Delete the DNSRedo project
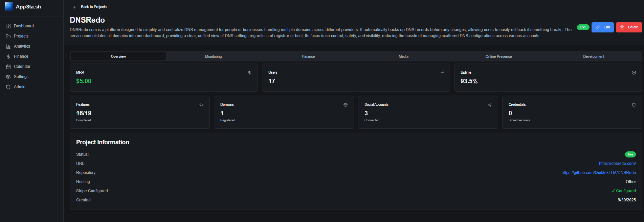Screen dimensions: 644x222 tap(629, 27)
